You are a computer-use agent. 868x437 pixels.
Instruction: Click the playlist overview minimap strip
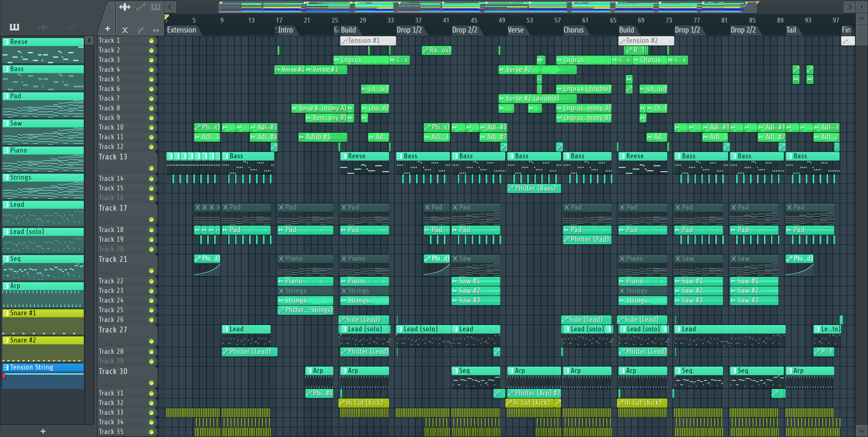[487, 7]
